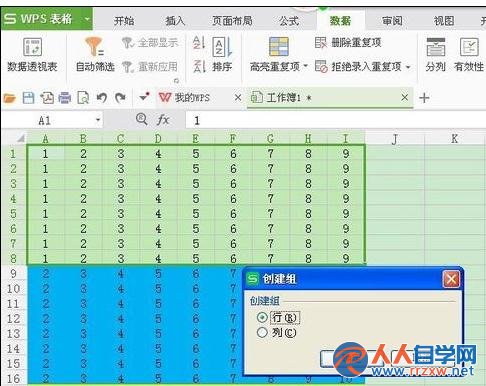Screen dimensions: 486x386
Task: Select the 列(C) radio button
Action: [x=262, y=332]
